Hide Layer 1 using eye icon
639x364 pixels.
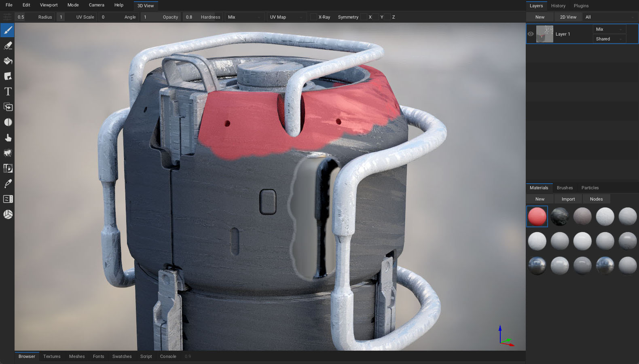coord(531,34)
